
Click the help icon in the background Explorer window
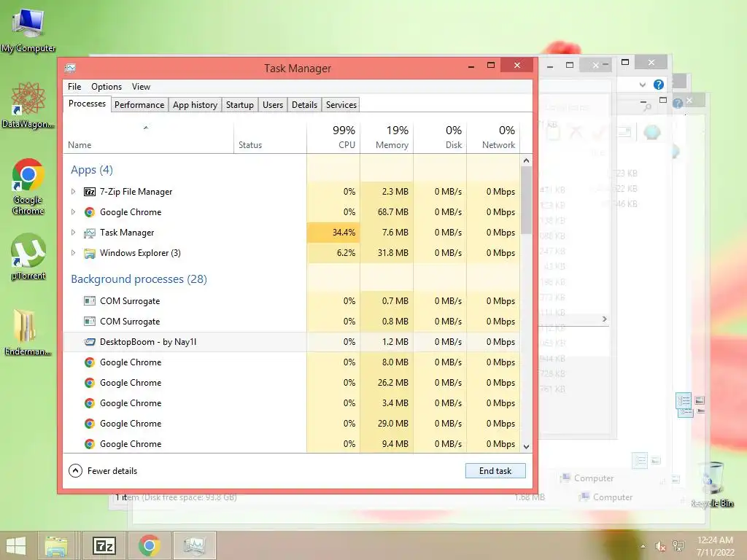[x=659, y=85]
